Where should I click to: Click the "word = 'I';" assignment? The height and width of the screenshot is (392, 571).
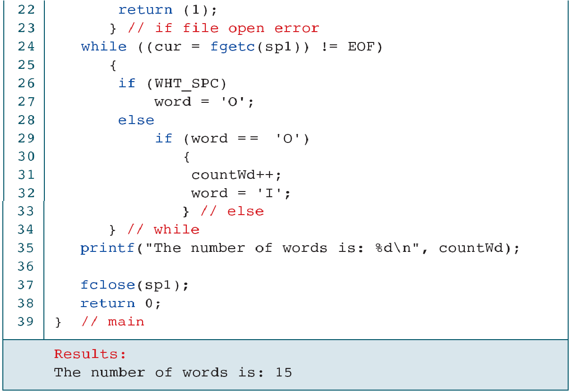coord(241,193)
